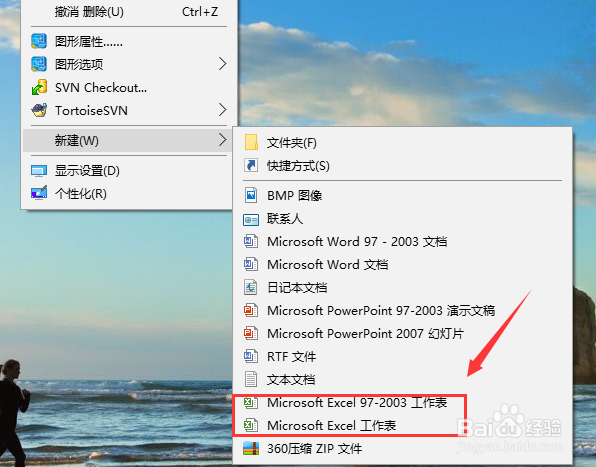
Task: Click the Display Settings monitor icon (显示设置)
Action: point(39,171)
